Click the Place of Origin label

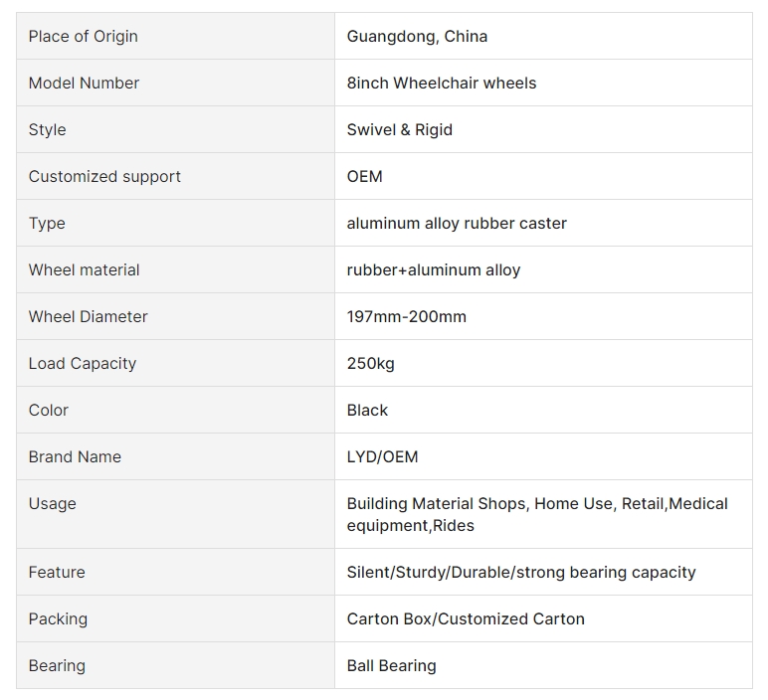pyautogui.click(x=84, y=36)
